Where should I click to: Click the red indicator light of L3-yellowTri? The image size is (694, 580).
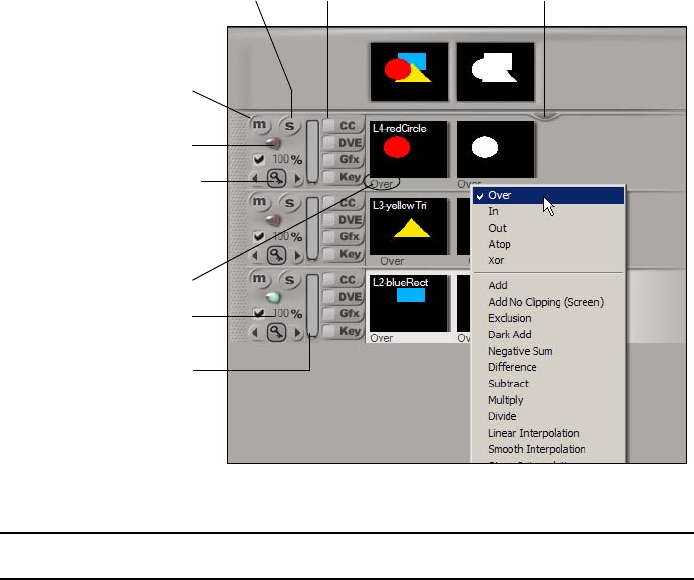click(x=274, y=220)
